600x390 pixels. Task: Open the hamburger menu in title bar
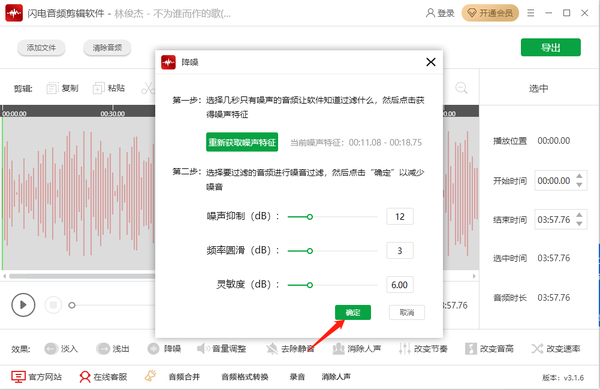coord(530,13)
